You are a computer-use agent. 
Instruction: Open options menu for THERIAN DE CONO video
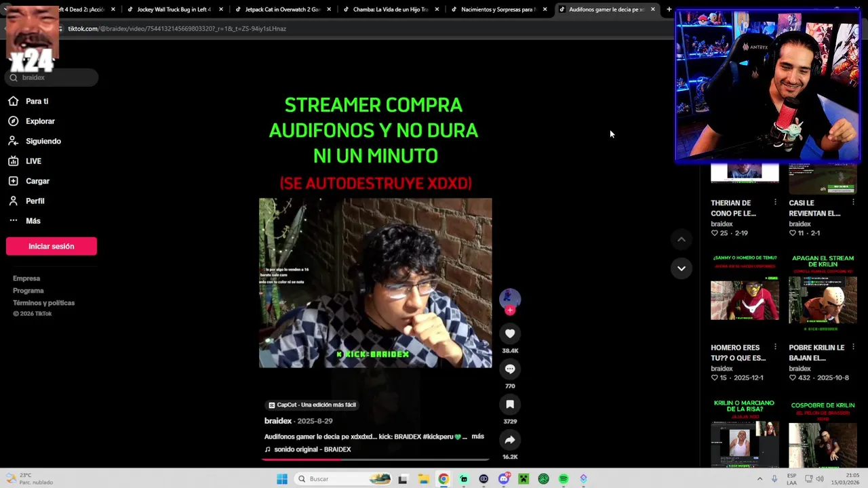pos(775,203)
